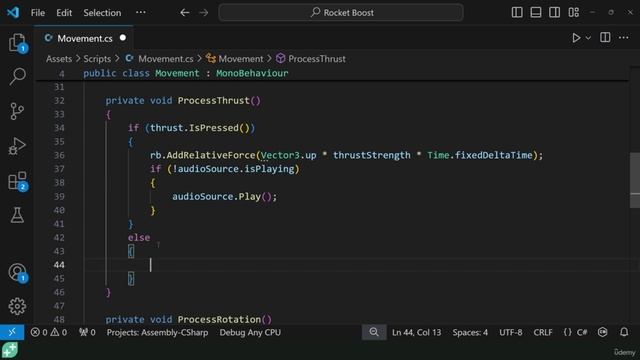
Task: Click the remote window indicator
Action: point(12,332)
